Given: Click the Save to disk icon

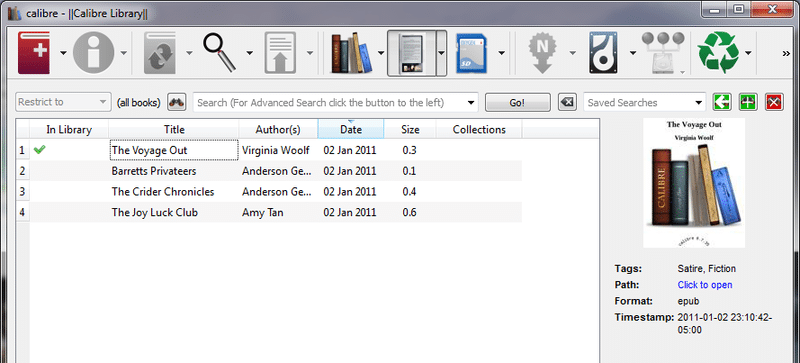Looking at the screenshot, I should click(603, 53).
